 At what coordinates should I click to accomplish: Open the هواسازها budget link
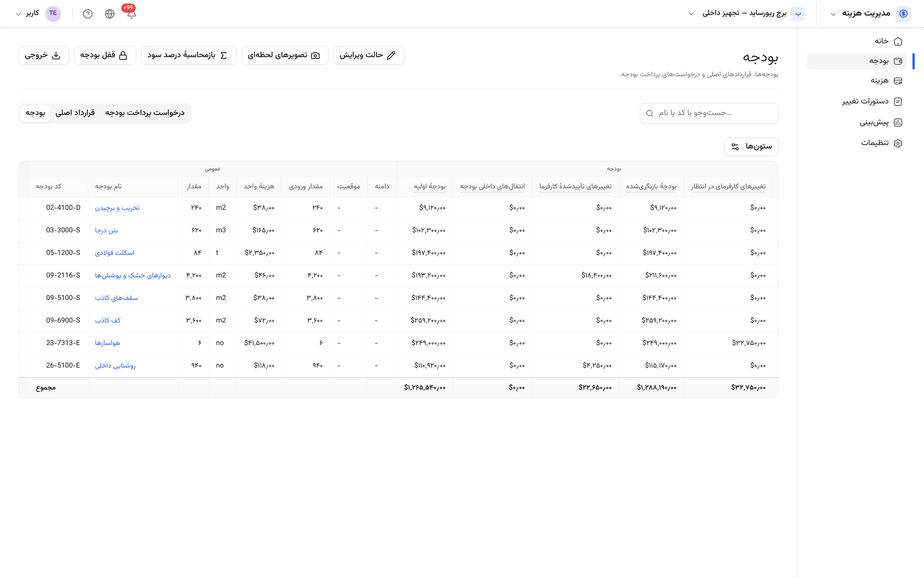tap(107, 343)
